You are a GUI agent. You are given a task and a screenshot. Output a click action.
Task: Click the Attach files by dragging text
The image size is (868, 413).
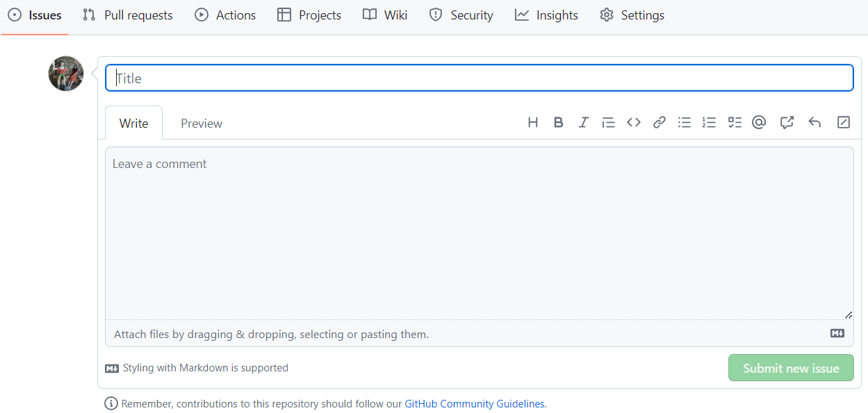271,334
